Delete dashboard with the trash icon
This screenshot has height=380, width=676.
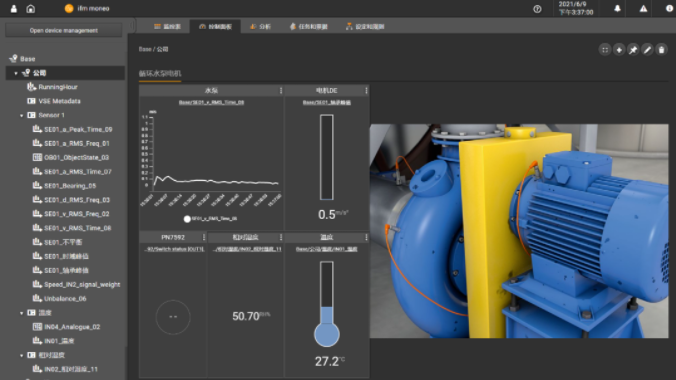661,50
